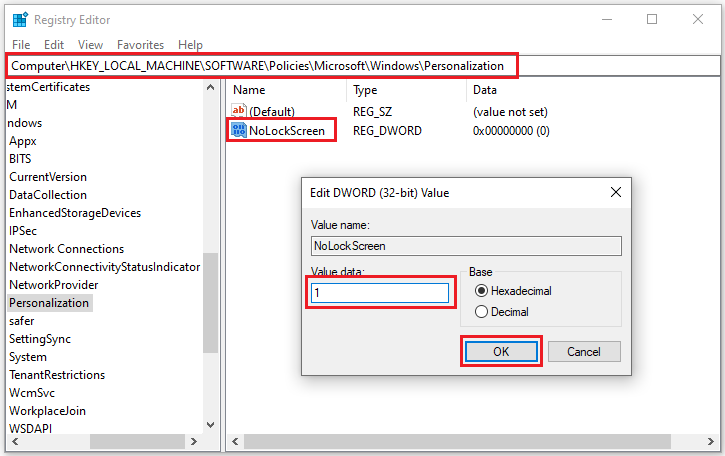
Task: Click the Name column header
Action: 249,90
